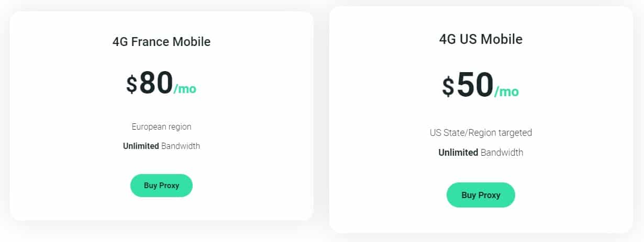This screenshot has width=644, height=242.
Task: Click Buy Proxy for 4G US Mobile
Action: tap(481, 195)
